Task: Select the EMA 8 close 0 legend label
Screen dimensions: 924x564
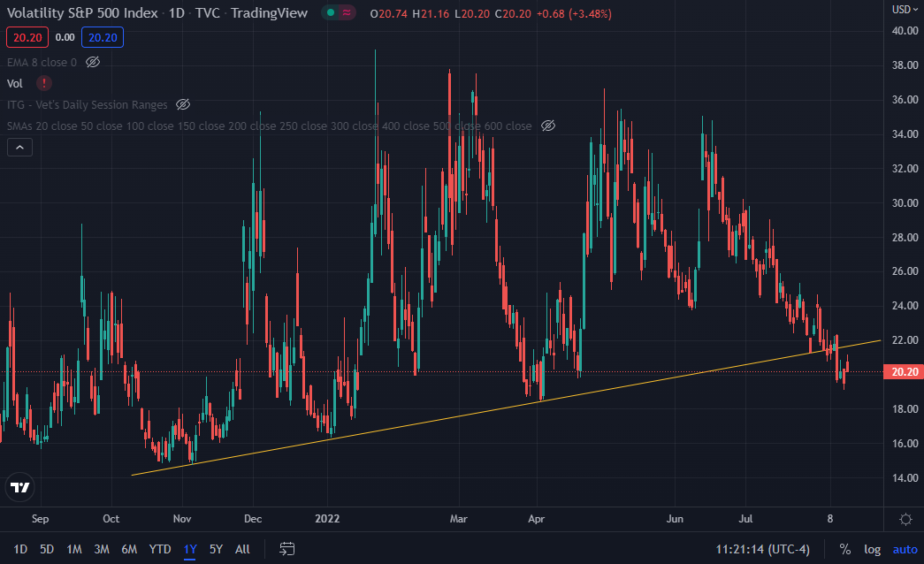Action: [x=42, y=63]
